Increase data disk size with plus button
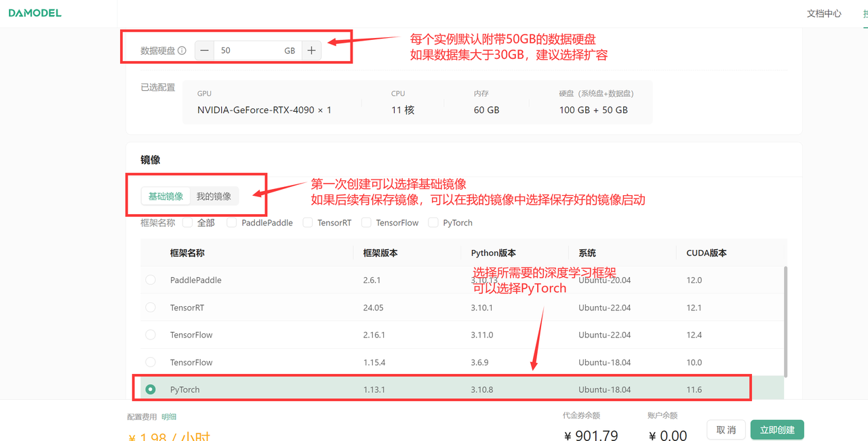Viewport: 868px width, 441px height. 311,51
